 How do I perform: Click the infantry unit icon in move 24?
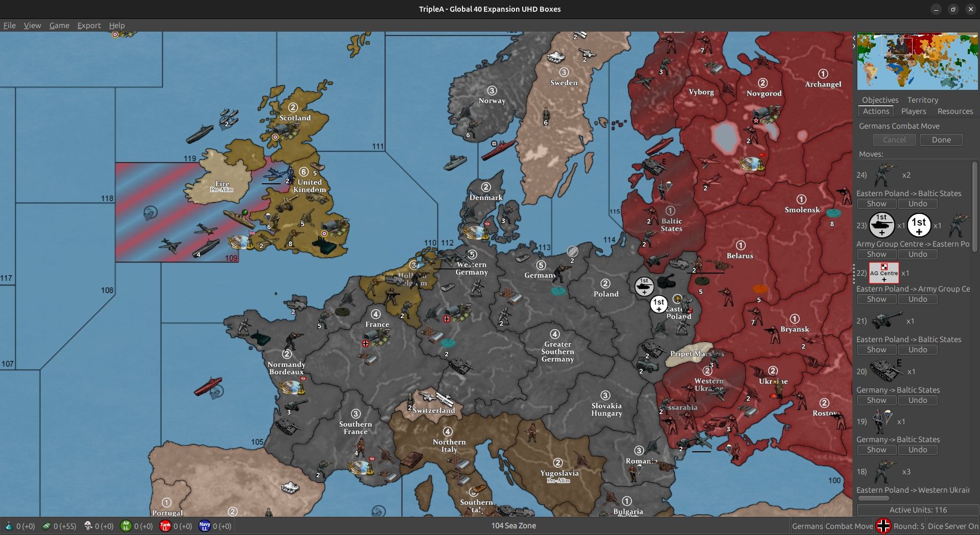click(885, 175)
